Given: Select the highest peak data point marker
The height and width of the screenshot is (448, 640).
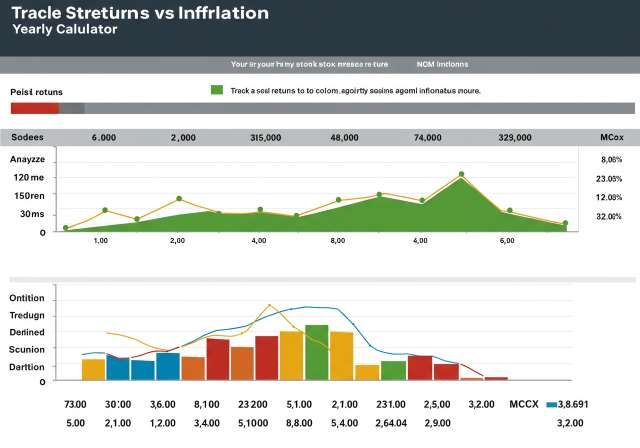Looking at the screenshot, I should (462, 175).
